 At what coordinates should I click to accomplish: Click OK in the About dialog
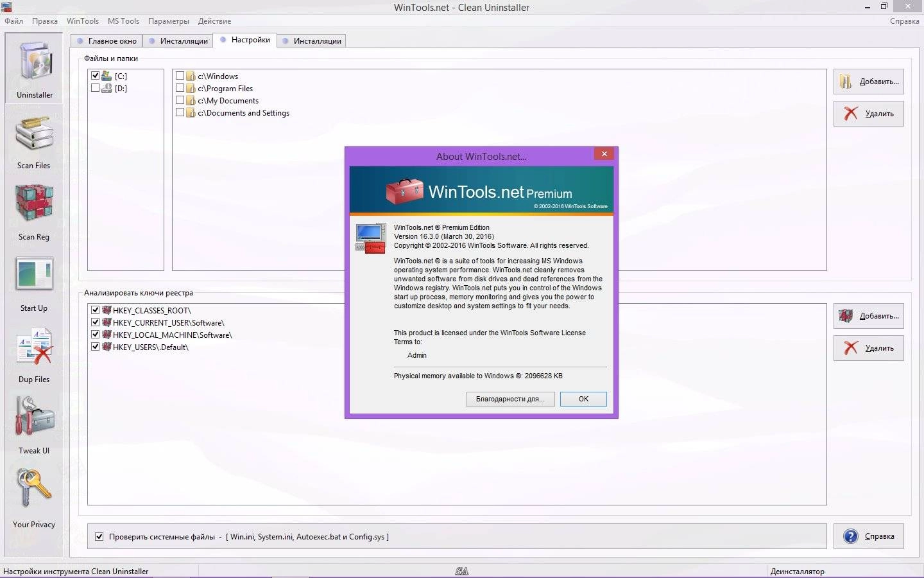(583, 399)
